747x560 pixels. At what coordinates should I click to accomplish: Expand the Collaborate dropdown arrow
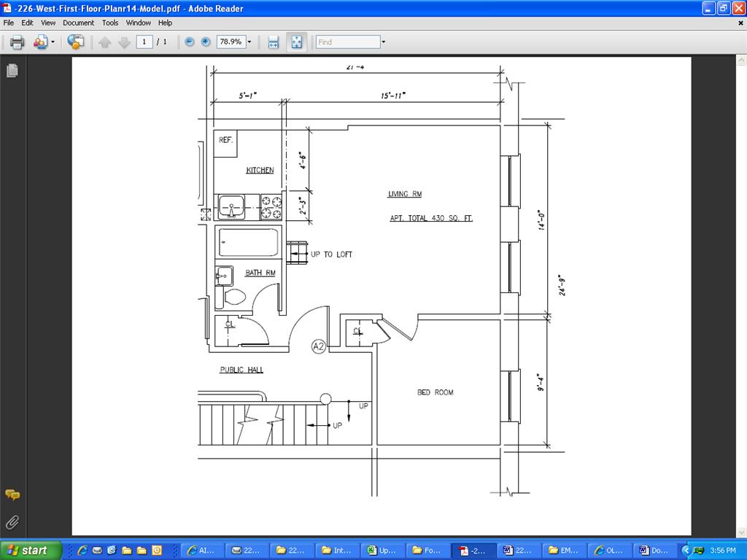click(x=53, y=42)
